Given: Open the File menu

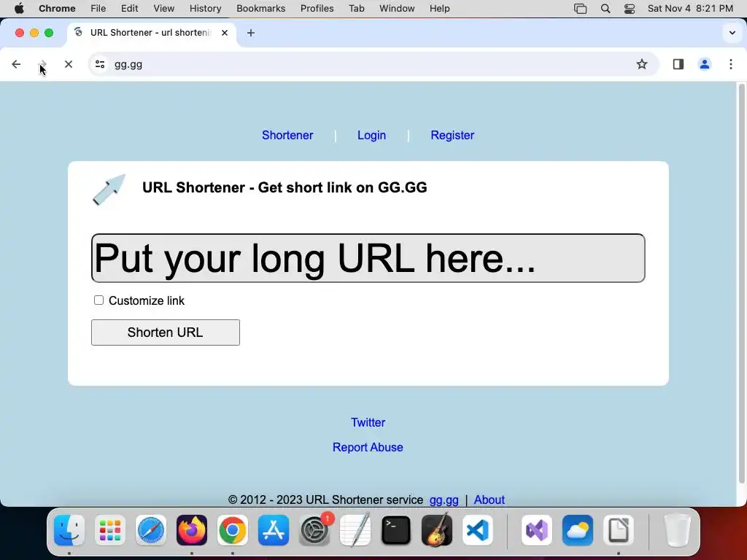Looking at the screenshot, I should tap(98, 9).
